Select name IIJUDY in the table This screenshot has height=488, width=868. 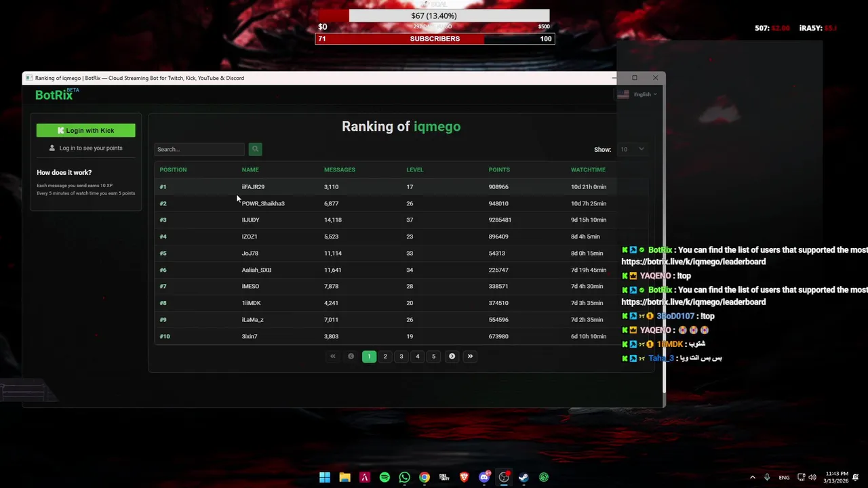pyautogui.click(x=250, y=220)
